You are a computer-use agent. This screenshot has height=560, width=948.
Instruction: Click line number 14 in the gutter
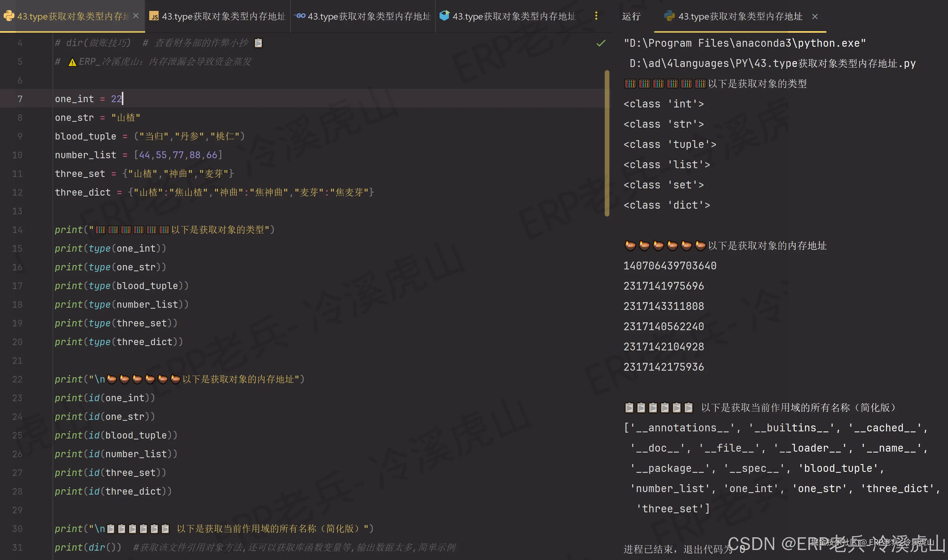coord(17,230)
